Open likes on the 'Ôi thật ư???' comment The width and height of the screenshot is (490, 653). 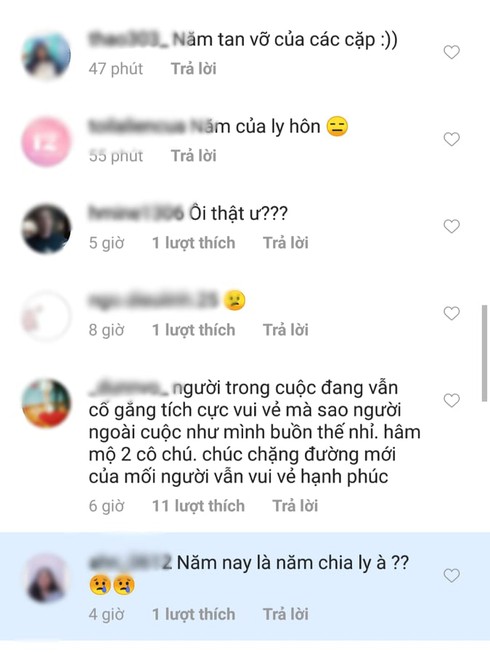(194, 243)
